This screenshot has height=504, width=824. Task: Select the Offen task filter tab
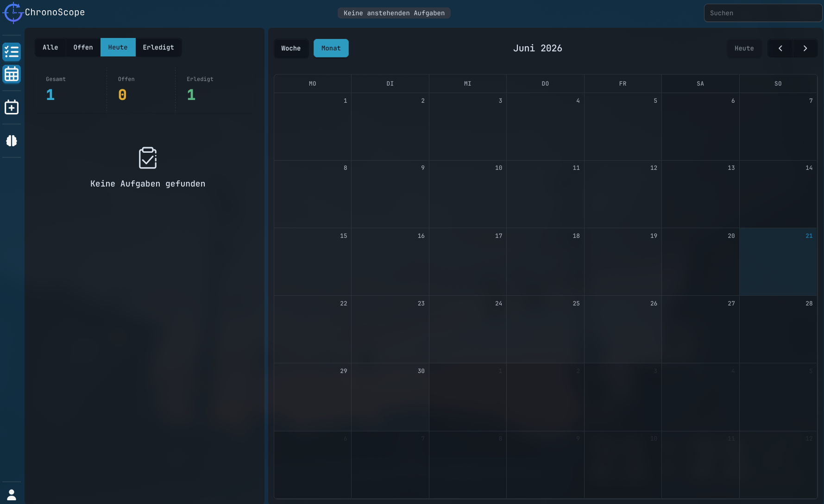(x=83, y=47)
